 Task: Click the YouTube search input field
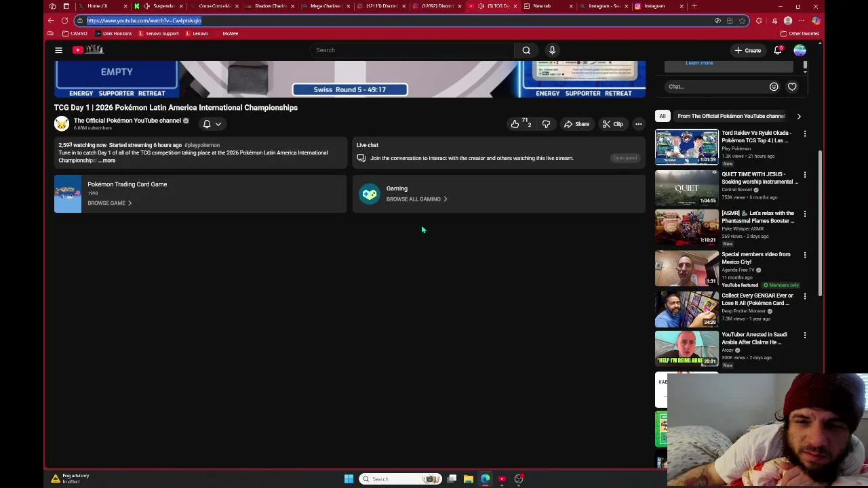412,50
